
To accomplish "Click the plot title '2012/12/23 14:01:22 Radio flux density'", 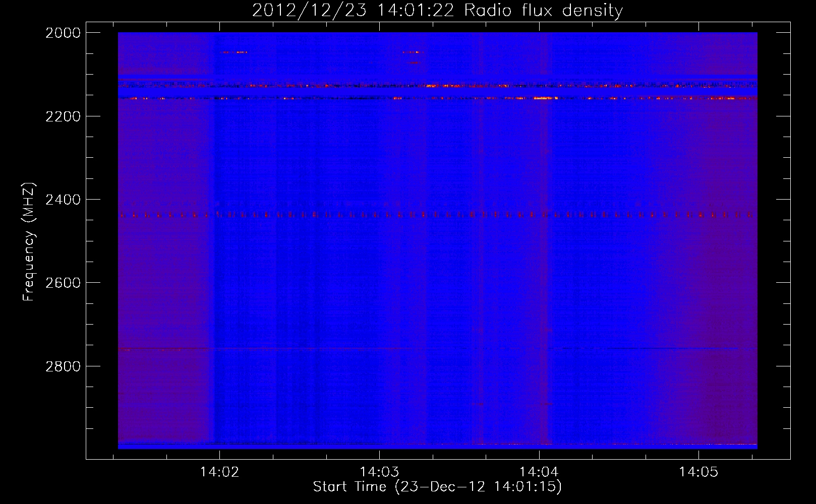I will [437, 11].
